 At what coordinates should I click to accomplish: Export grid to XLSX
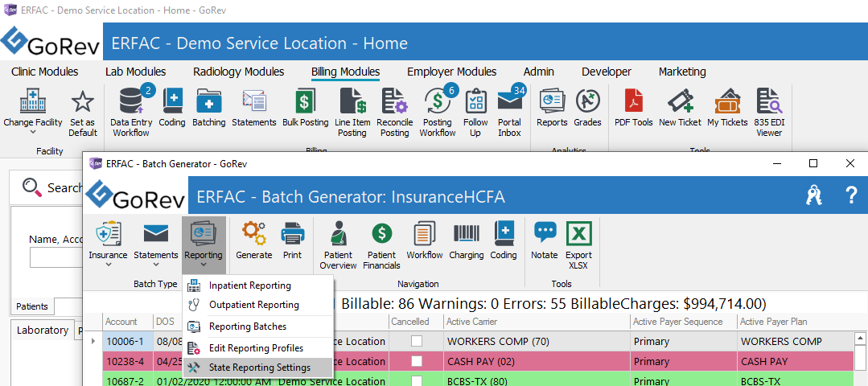(578, 245)
